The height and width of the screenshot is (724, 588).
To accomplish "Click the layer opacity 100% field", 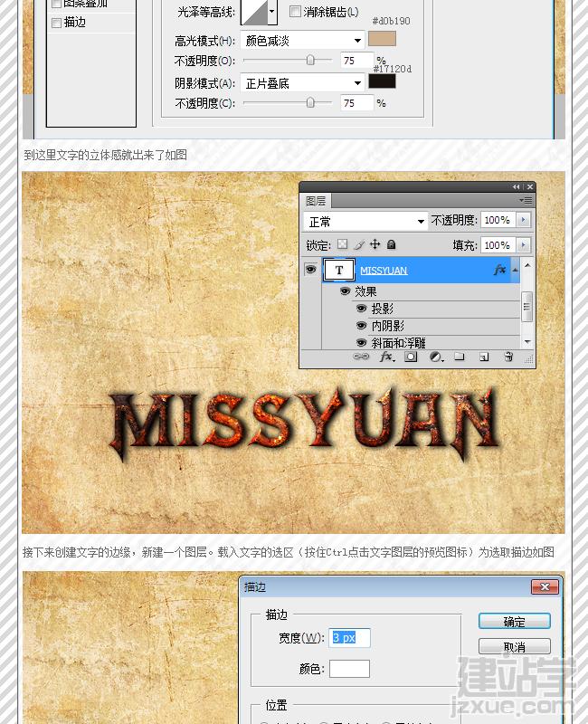I will coord(498,220).
